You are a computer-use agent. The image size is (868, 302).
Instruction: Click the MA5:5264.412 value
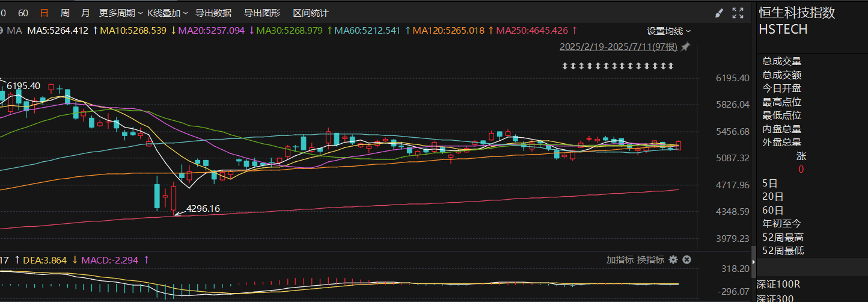coord(58,30)
